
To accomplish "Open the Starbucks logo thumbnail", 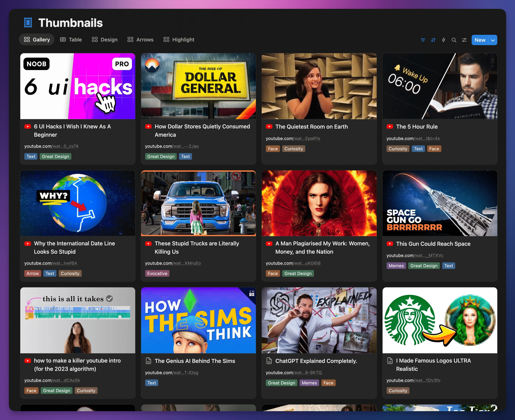I will 439,320.
